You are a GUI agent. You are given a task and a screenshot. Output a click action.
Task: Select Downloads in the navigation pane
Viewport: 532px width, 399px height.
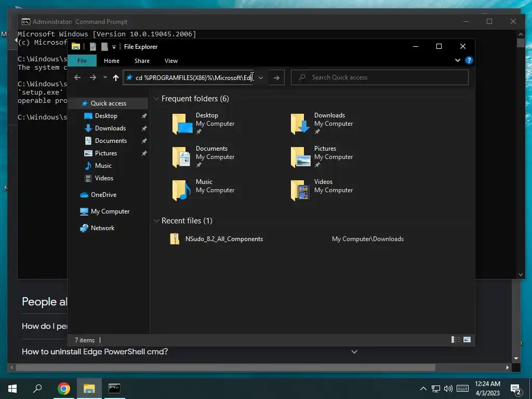point(110,128)
